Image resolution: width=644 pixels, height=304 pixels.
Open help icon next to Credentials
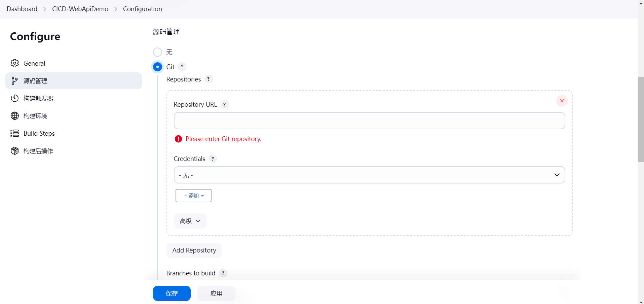point(213,159)
